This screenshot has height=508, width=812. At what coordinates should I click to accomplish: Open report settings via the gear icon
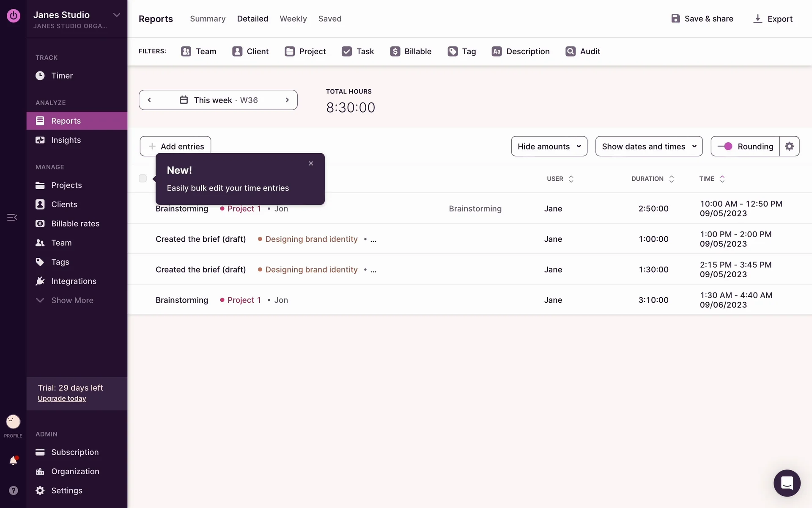coord(790,146)
